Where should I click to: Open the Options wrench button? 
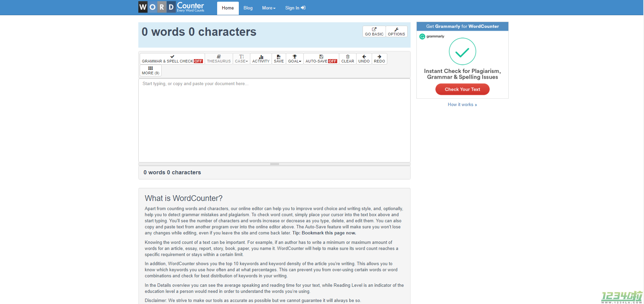[x=396, y=31]
